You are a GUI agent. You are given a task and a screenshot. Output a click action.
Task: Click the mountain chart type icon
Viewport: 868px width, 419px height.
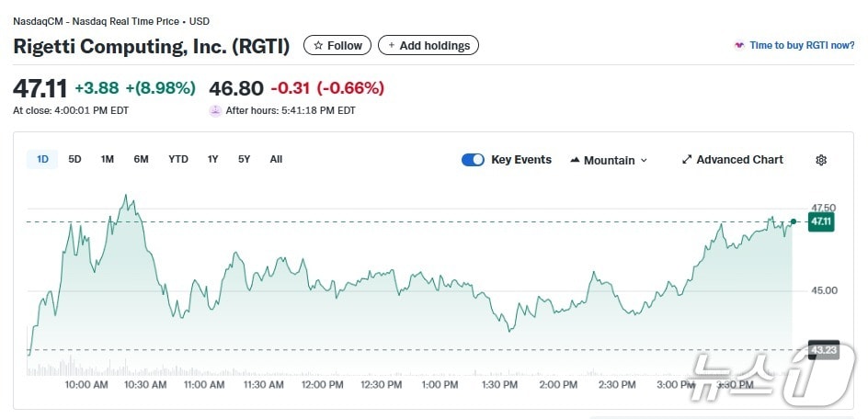point(575,160)
